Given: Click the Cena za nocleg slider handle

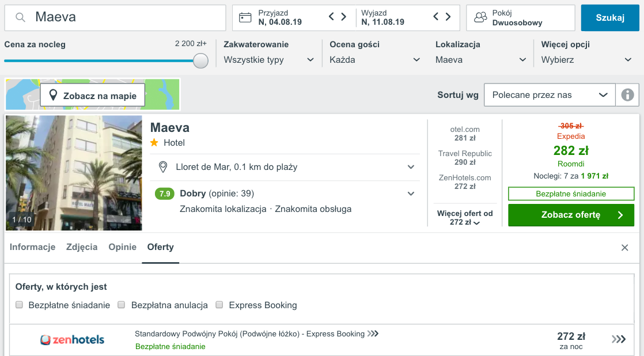Looking at the screenshot, I should coord(200,60).
